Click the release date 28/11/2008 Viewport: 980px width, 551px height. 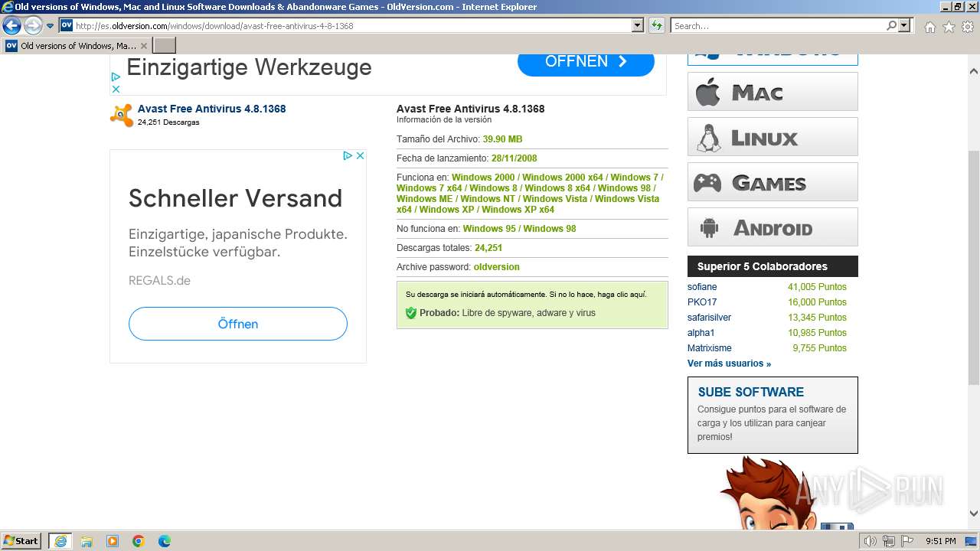pyautogui.click(x=514, y=158)
